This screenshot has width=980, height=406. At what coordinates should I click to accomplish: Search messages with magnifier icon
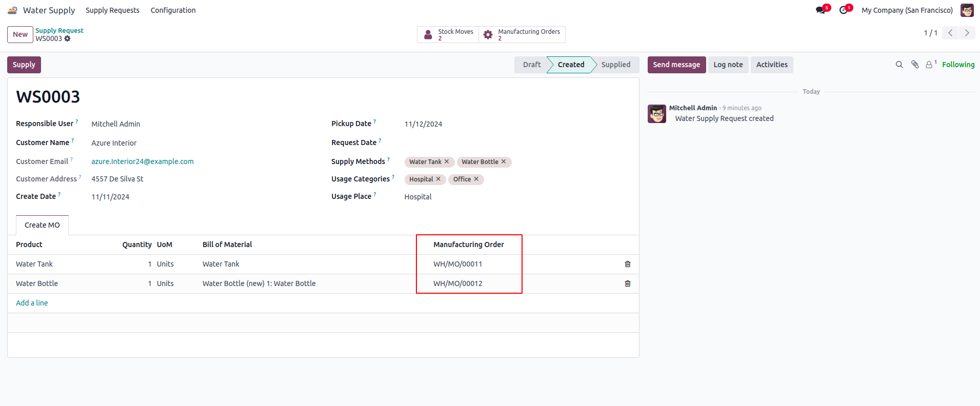pos(899,65)
